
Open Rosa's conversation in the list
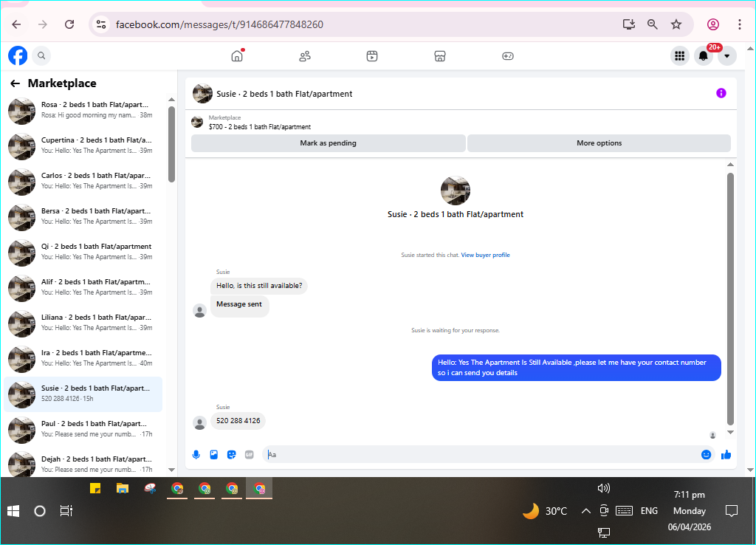(83, 111)
